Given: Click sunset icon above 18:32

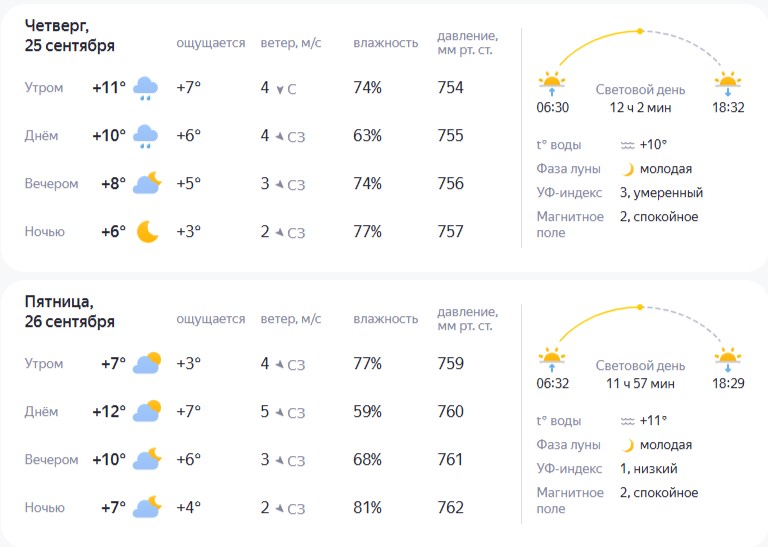Looking at the screenshot, I should click(728, 83).
